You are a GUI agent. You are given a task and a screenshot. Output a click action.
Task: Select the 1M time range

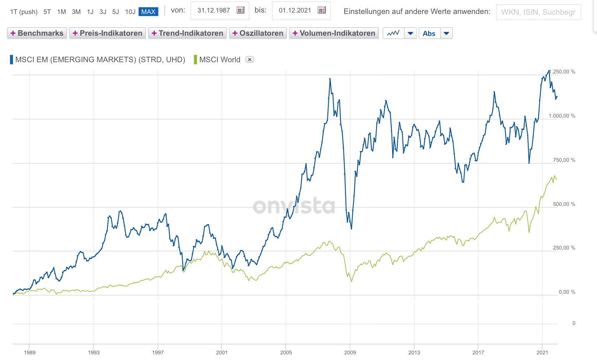coord(62,12)
